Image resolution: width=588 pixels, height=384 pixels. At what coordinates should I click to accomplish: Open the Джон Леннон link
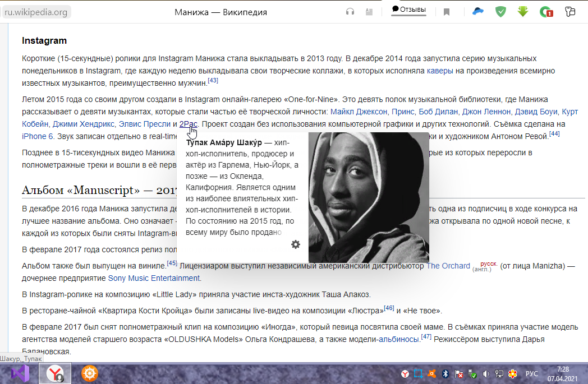coord(486,112)
